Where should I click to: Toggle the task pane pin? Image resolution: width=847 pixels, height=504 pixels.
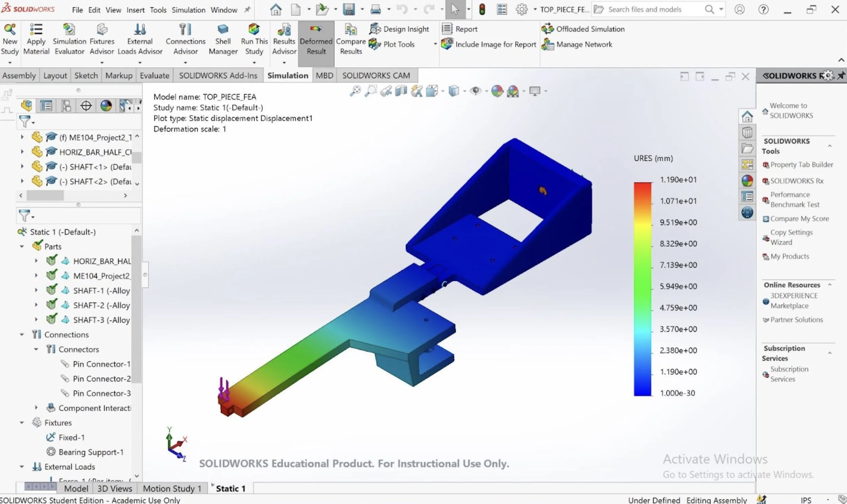pyautogui.click(x=841, y=75)
